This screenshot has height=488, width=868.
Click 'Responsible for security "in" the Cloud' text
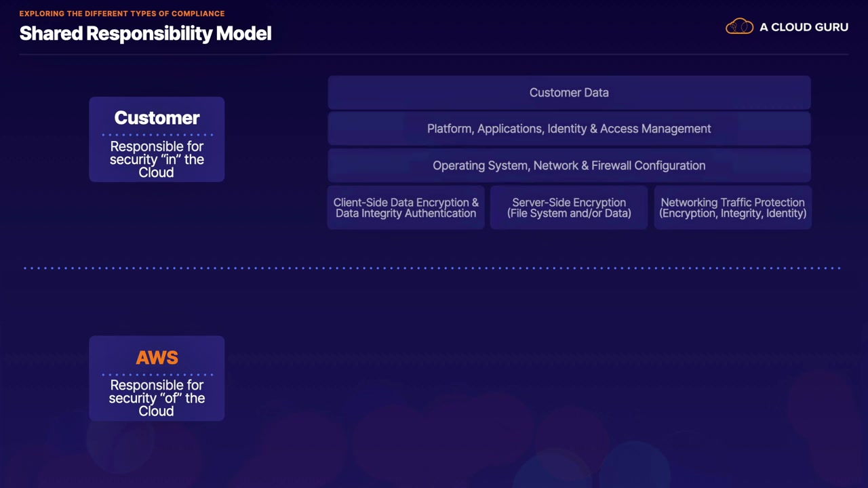(157, 159)
